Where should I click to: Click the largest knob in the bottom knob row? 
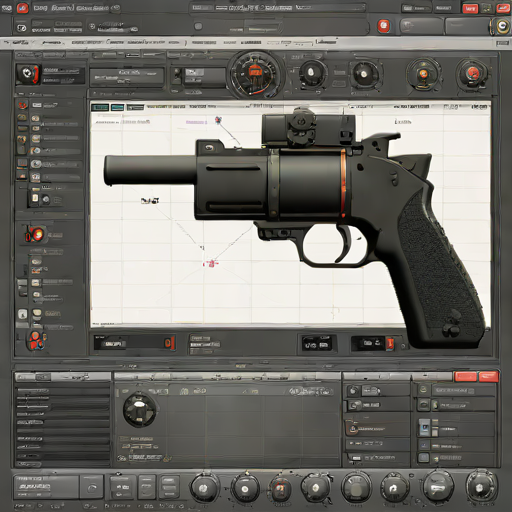point(438,487)
